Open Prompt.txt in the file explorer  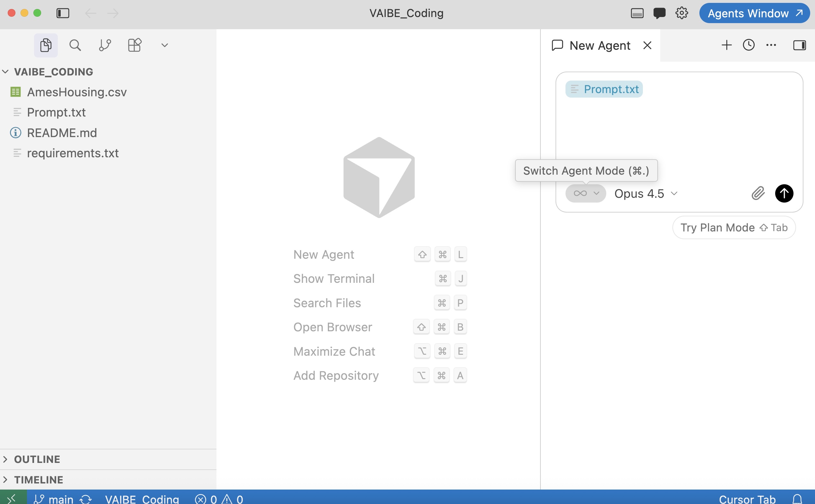coord(108,112)
